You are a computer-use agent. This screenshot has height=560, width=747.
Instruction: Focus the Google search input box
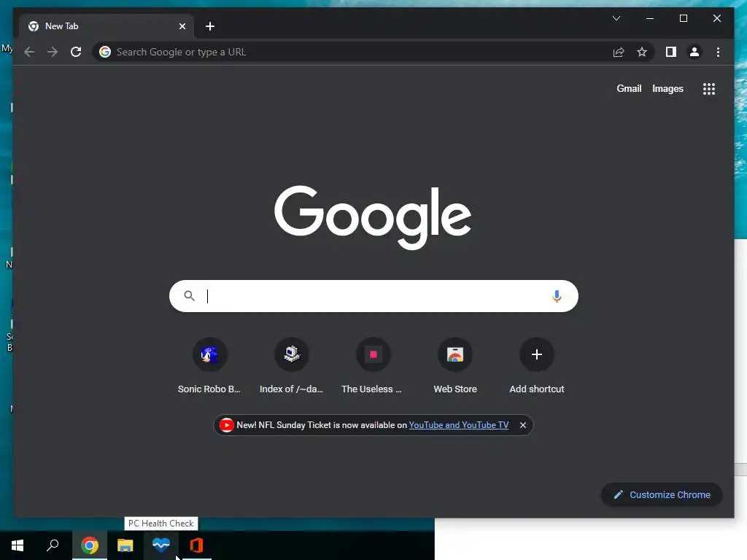(x=373, y=296)
